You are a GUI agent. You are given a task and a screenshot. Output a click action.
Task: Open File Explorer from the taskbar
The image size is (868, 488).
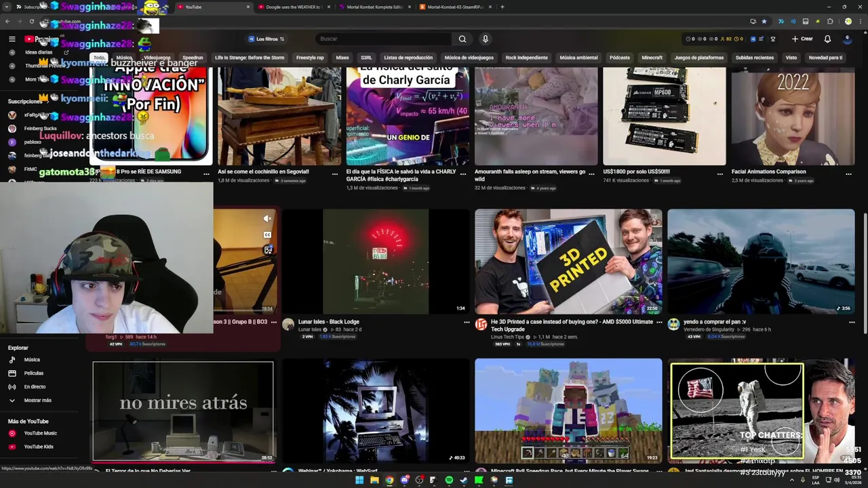click(374, 481)
